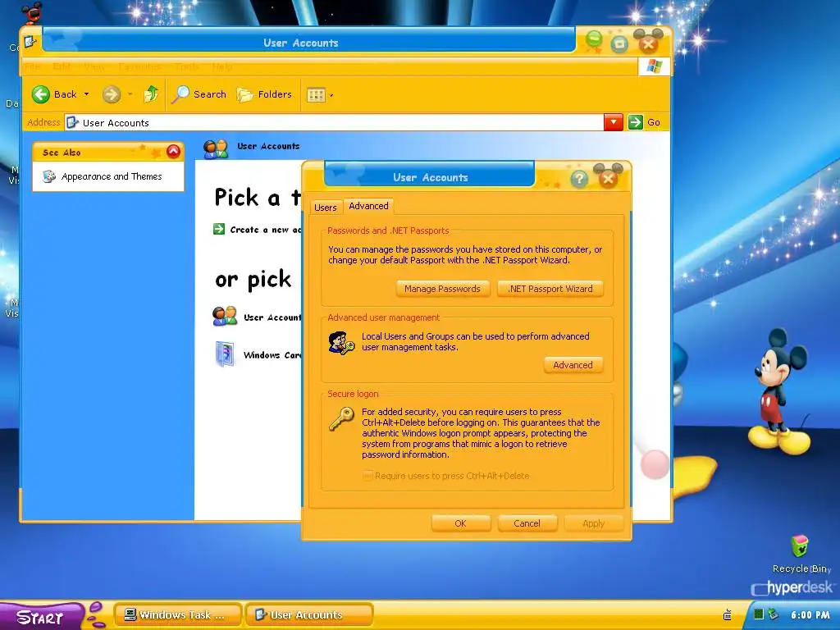Image resolution: width=840 pixels, height=630 pixels.
Task: Open the Help menu
Action: [x=221, y=66]
